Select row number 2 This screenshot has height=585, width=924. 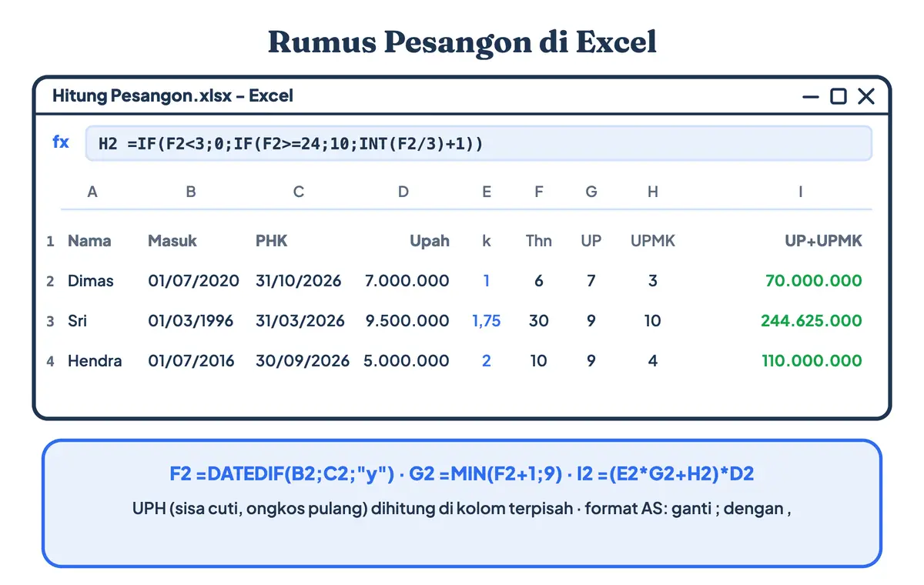point(50,282)
